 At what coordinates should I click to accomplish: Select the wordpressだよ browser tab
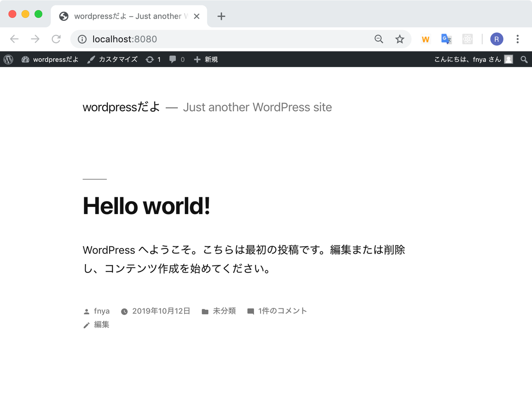click(129, 16)
